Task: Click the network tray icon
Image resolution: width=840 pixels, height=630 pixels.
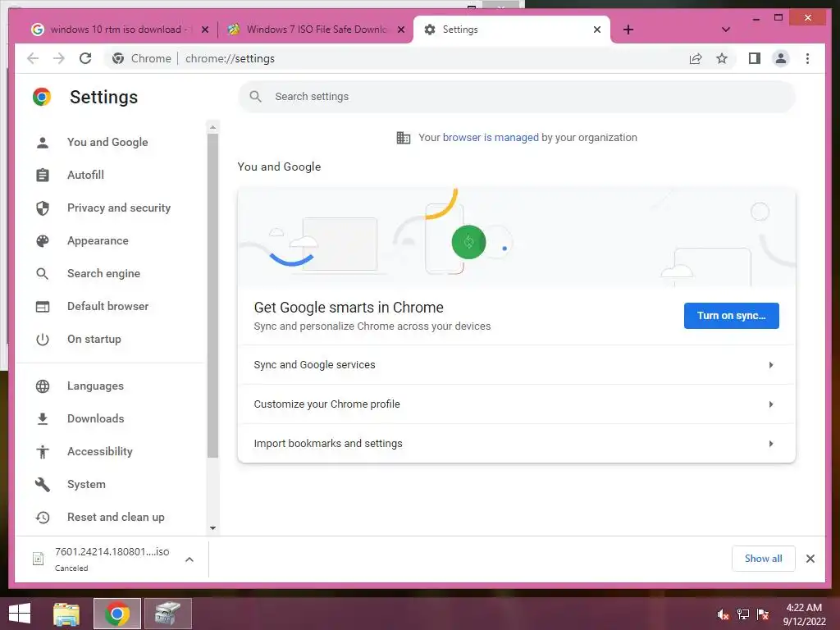Action: click(743, 614)
